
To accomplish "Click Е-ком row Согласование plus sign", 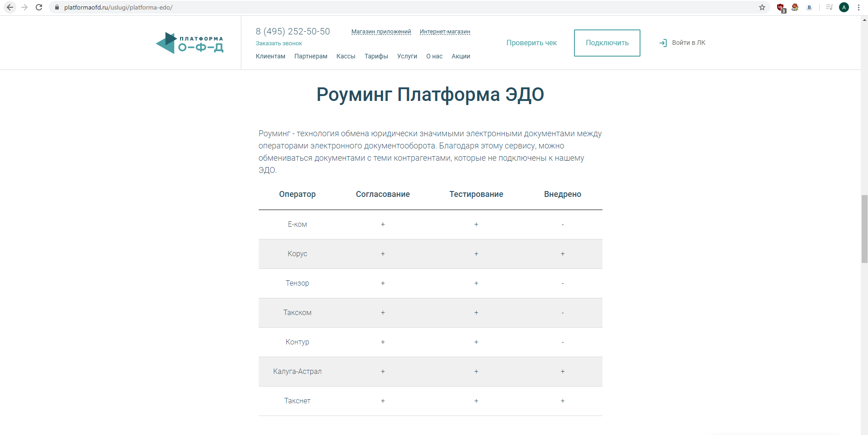I will (x=383, y=225).
